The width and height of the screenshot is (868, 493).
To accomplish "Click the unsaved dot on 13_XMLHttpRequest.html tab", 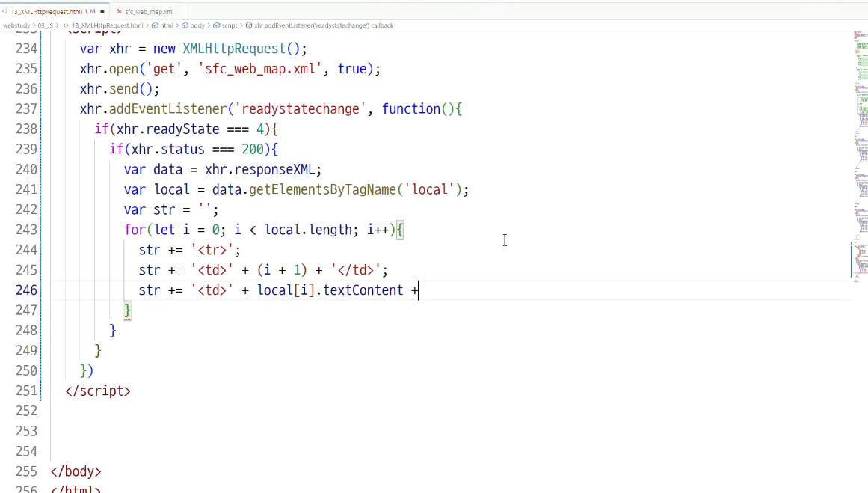I will (x=102, y=12).
